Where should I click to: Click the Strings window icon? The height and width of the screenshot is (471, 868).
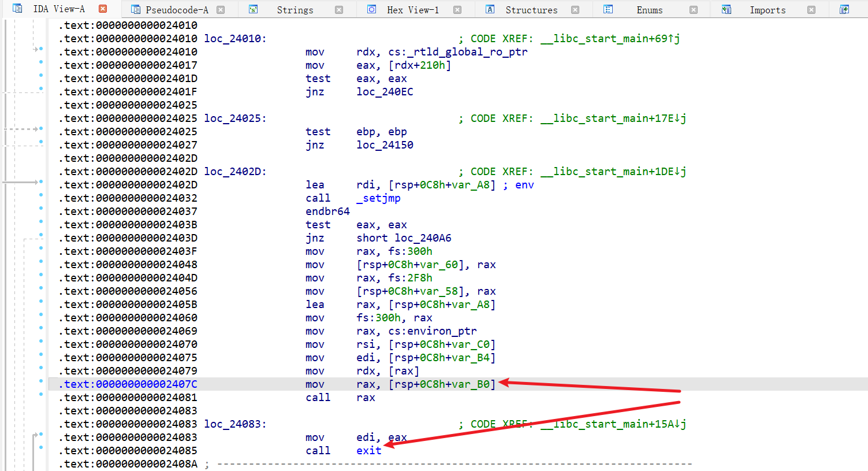point(253,10)
